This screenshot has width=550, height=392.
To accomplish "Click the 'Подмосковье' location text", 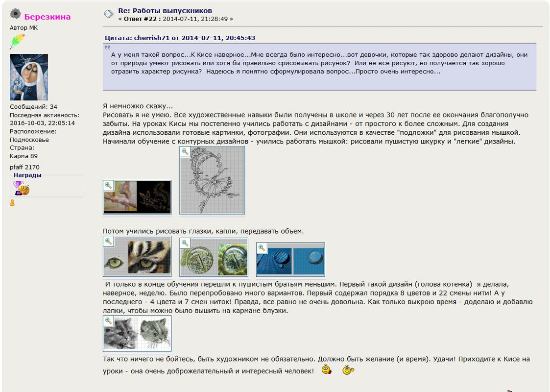I will pos(29,140).
